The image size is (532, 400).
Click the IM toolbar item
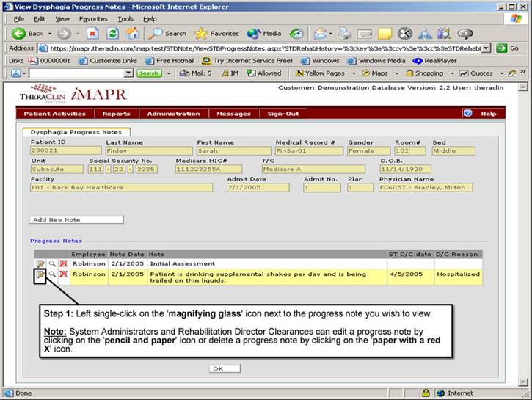click(x=230, y=73)
